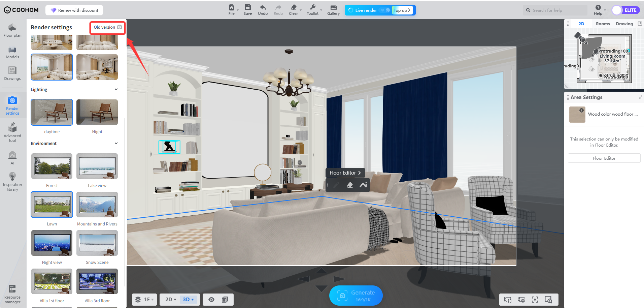The width and height of the screenshot is (644, 308).
Task: Toggle the eye visibility icon in bottom bar
Action: (x=211, y=300)
